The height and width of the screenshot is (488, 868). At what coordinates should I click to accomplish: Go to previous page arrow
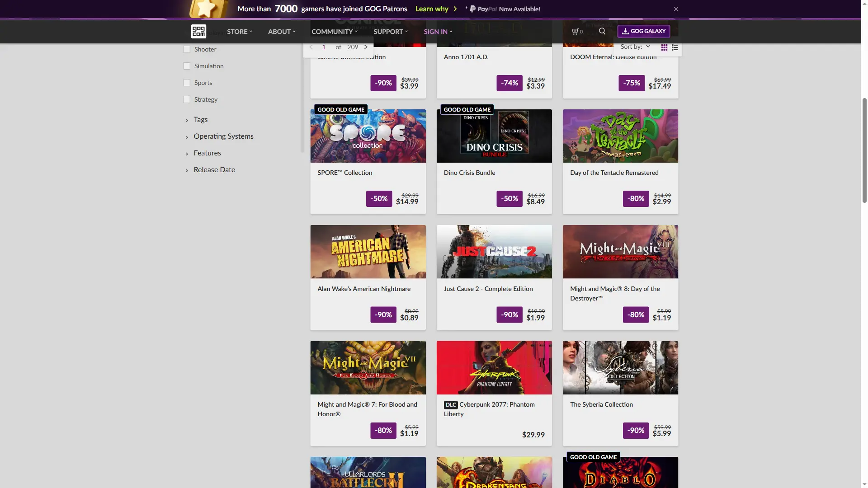point(311,47)
